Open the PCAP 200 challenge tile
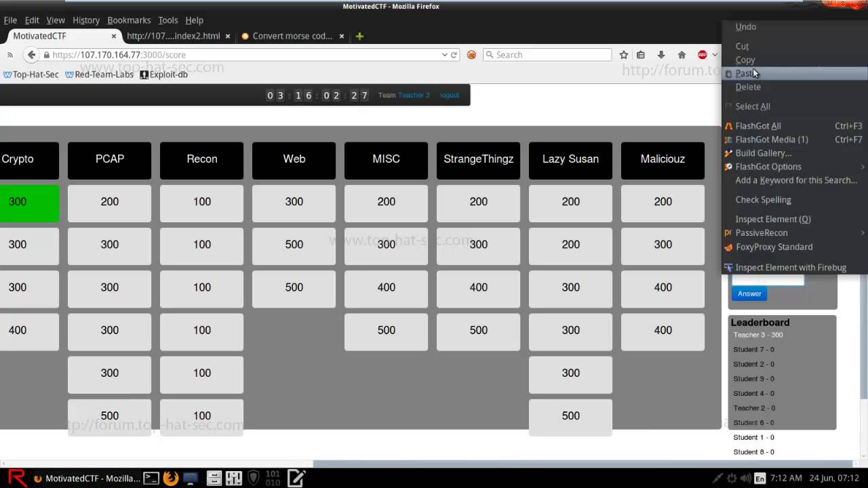This screenshot has height=488, width=868. point(109,202)
